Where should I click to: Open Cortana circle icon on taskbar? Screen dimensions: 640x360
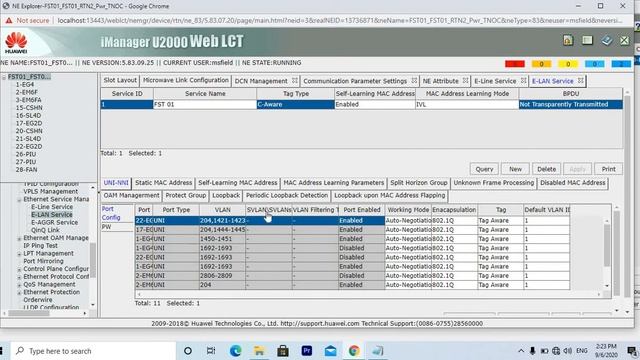tap(188, 351)
